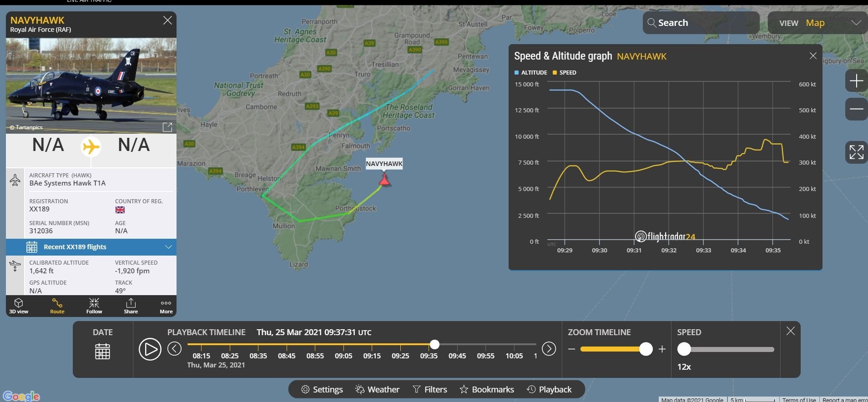Open the Filters menu
Screen dimensions: 868x402
430,389
